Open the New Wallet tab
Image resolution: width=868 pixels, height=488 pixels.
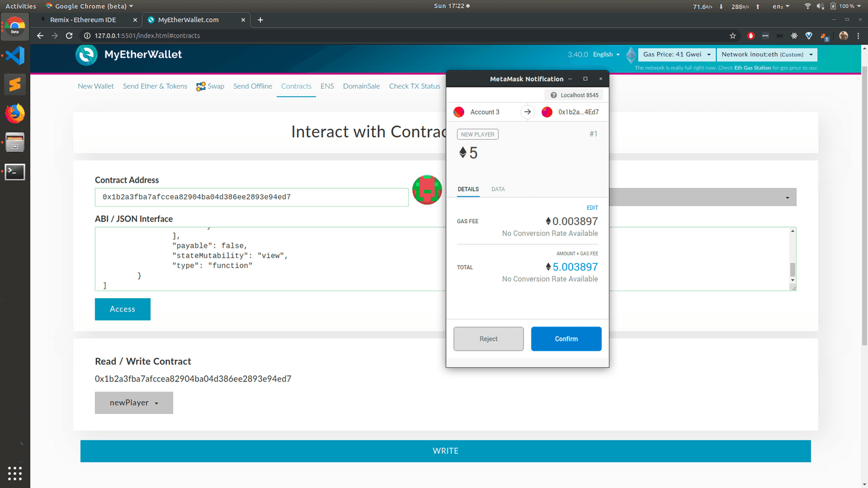(x=96, y=86)
